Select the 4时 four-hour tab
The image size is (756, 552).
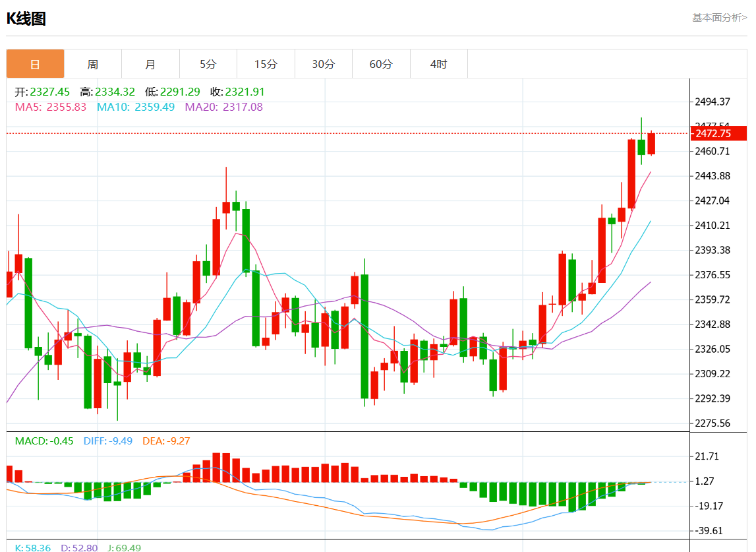[x=438, y=64]
